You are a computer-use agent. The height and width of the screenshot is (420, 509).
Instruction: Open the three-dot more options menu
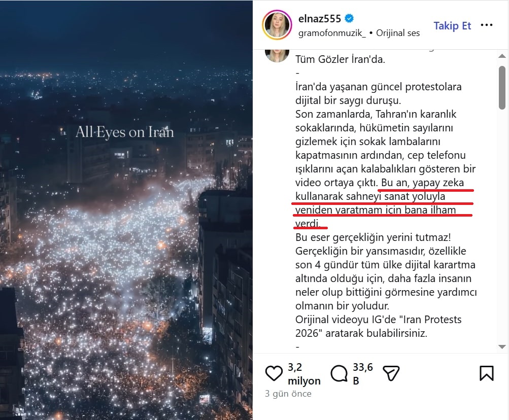(x=486, y=25)
